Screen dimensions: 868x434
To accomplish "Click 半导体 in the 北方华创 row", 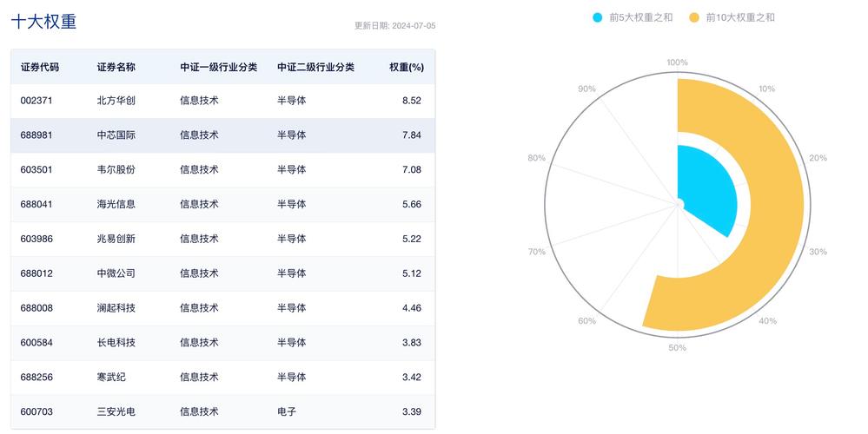I will point(292,101).
